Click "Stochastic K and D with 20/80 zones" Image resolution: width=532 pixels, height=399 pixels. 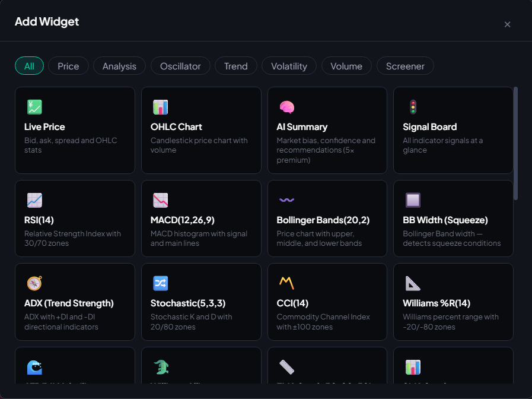[192, 322]
